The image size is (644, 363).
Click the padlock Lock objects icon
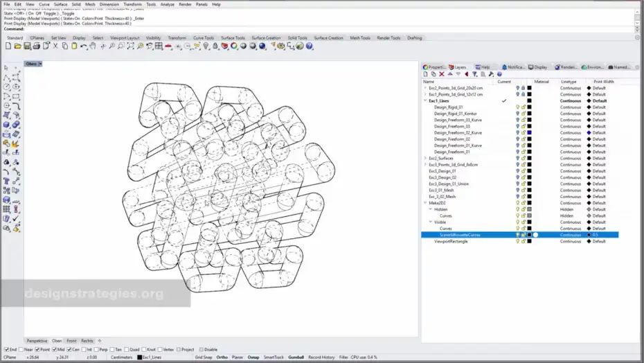(215, 46)
